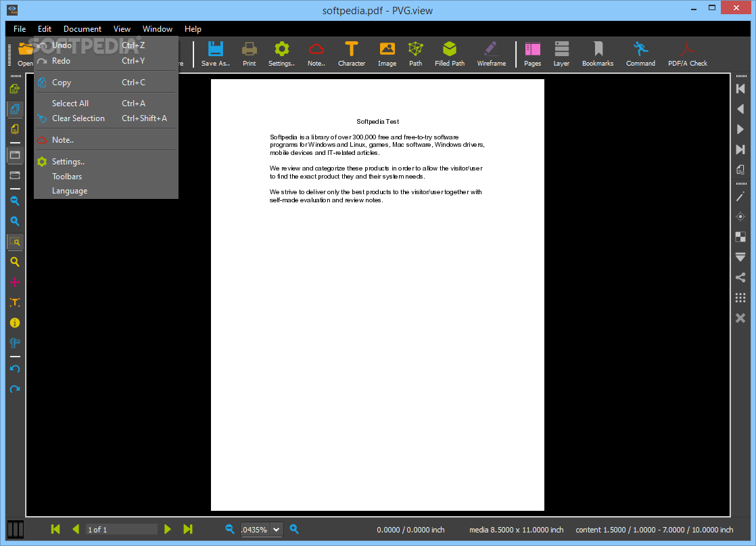Screen dimensions: 756x546
Task: Go to previous page in right toolbar
Action: [740, 109]
